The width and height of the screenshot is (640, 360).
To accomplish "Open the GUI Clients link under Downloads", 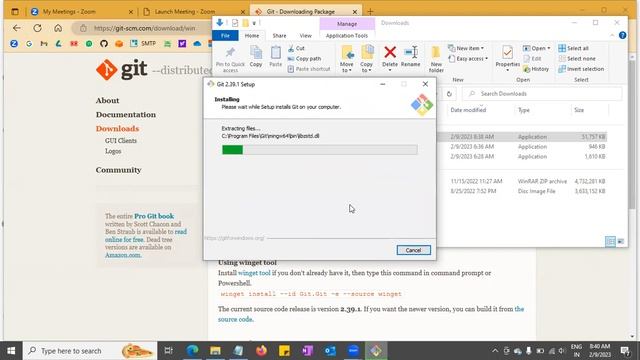I will pos(121,141).
